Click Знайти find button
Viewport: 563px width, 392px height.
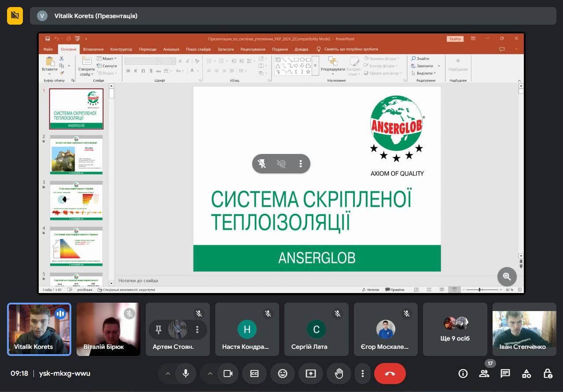420,59
